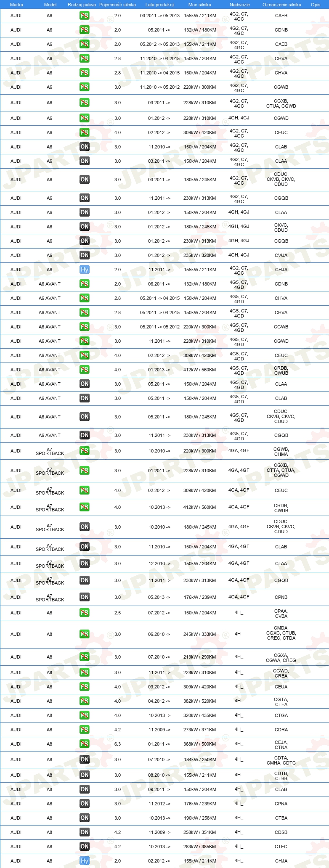Click ON icon in A7 Sportback CPNB row
This screenshot has height=868, width=329.
pos(85,597)
